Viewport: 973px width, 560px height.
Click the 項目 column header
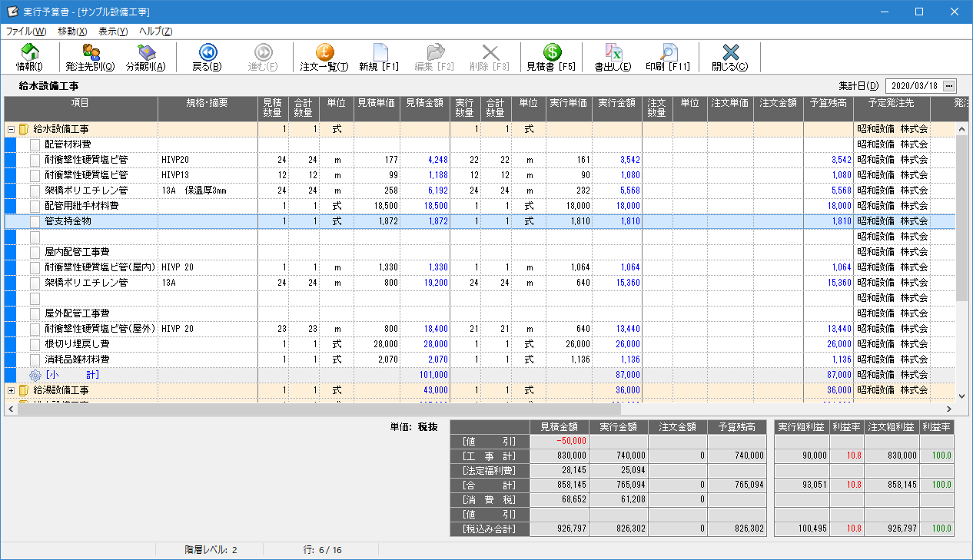coord(81,108)
